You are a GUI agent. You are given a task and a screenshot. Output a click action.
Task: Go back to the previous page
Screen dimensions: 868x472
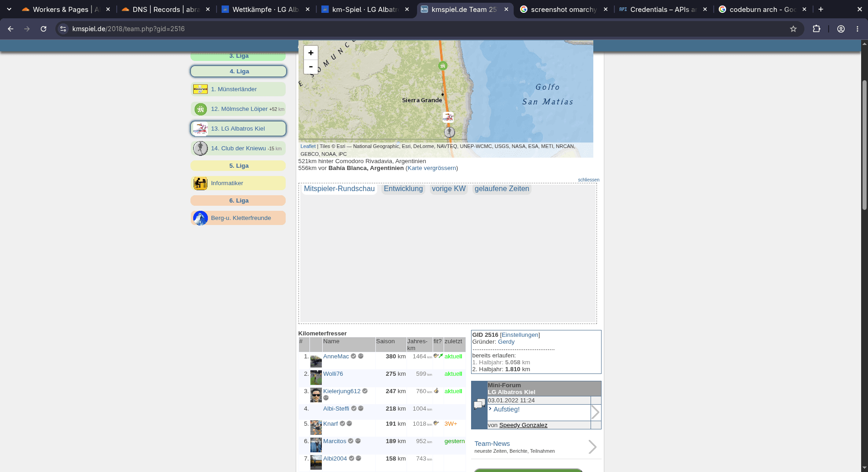pos(11,29)
